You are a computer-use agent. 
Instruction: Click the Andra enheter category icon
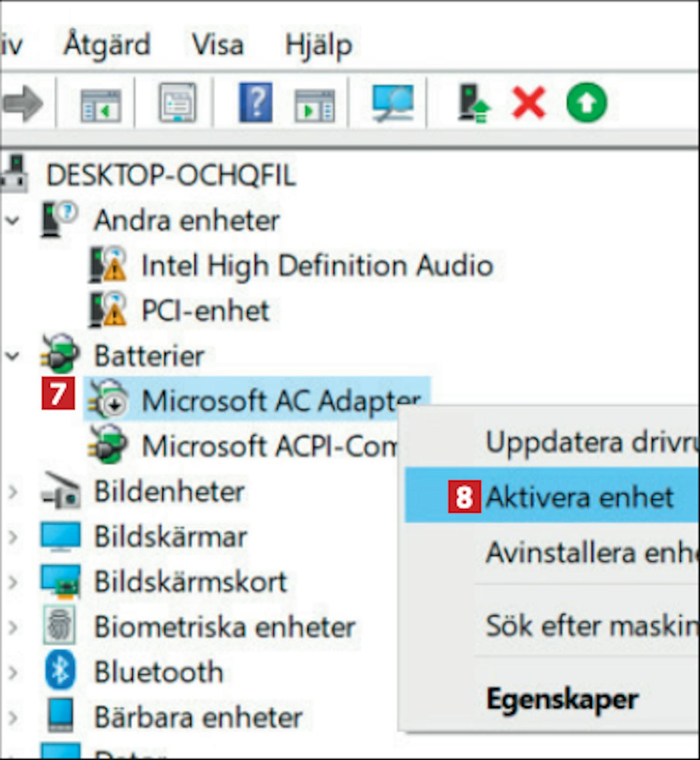coord(58,219)
